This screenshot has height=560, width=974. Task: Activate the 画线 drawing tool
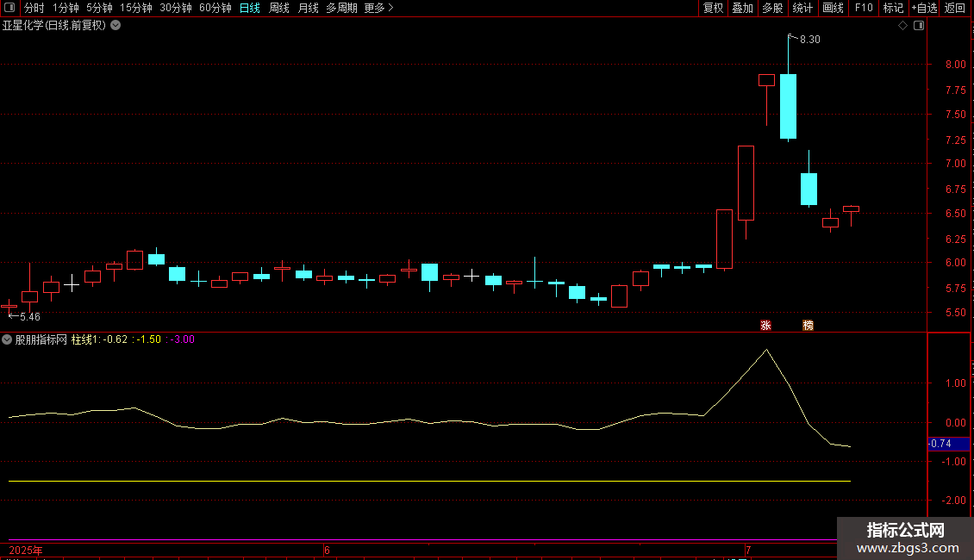833,8
